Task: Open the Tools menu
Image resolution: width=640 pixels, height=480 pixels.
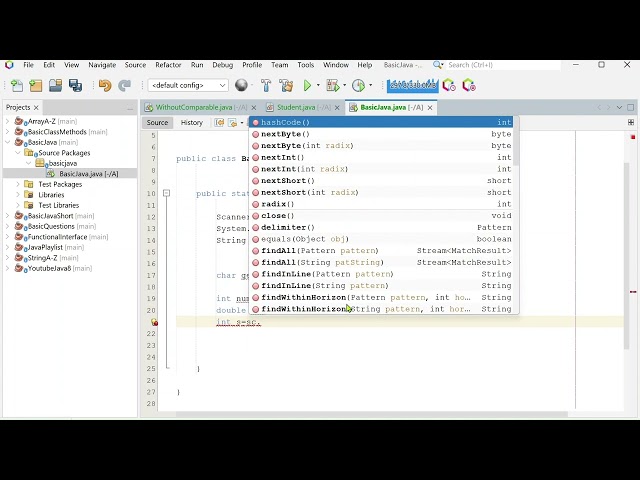Action: [x=306, y=65]
